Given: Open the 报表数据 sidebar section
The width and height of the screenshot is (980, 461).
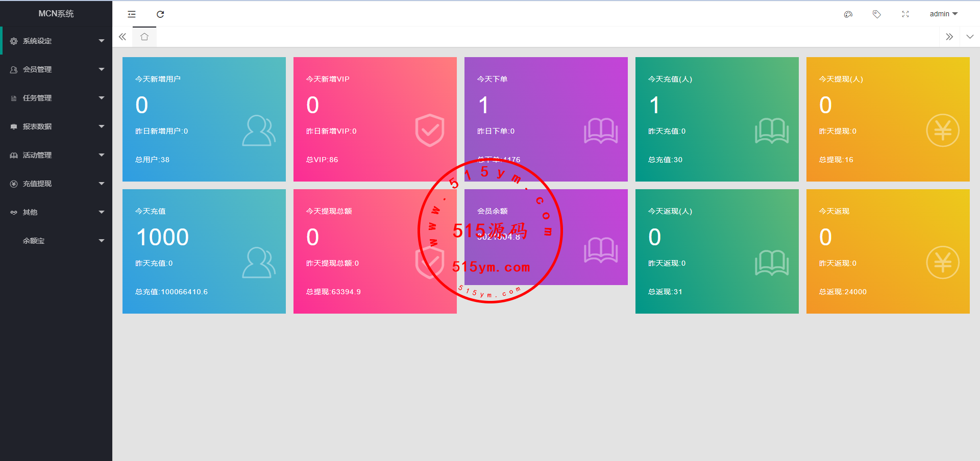Looking at the screenshot, I should (56, 126).
